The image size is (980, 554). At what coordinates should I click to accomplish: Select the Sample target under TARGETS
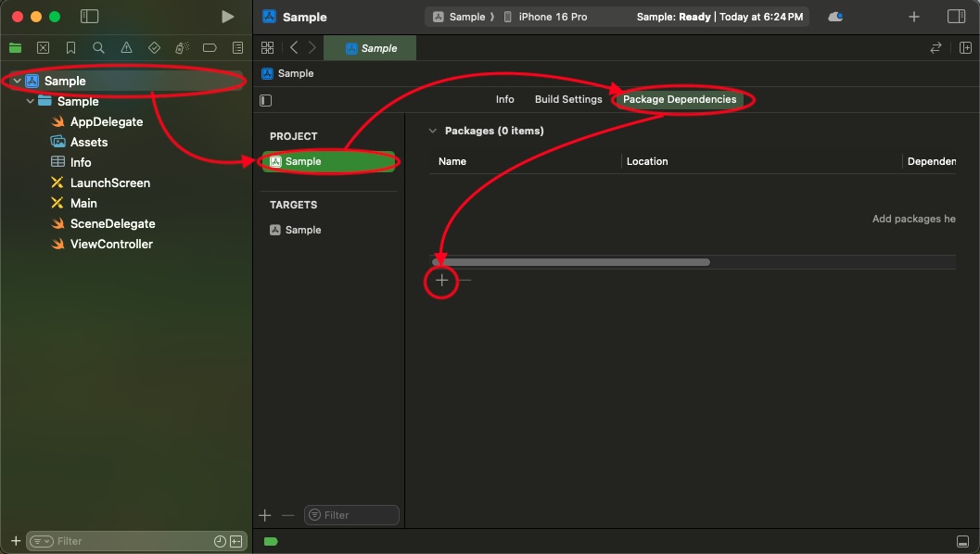coord(302,230)
